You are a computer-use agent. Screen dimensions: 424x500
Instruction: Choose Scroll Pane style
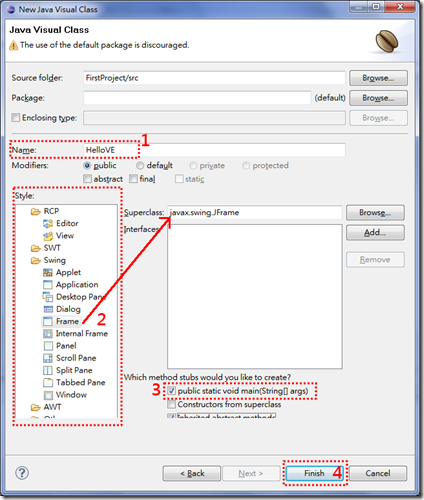[x=76, y=358]
